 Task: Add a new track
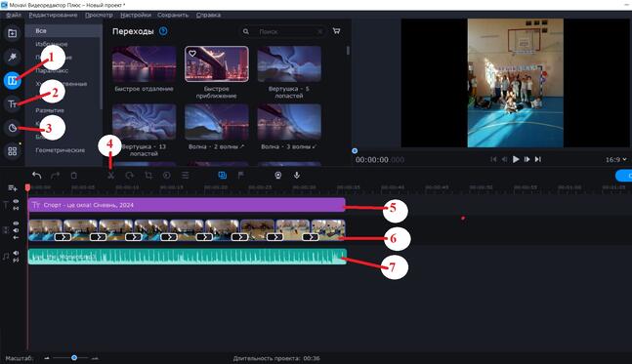(12, 188)
